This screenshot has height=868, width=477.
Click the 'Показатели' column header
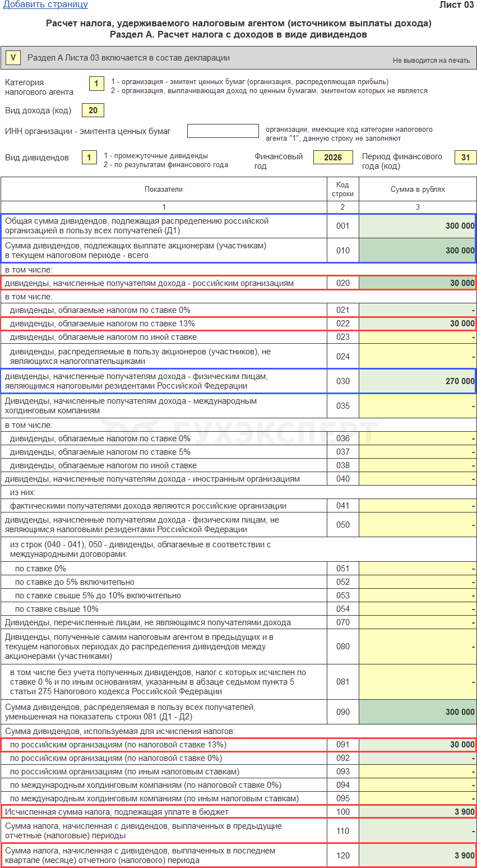(x=164, y=190)
